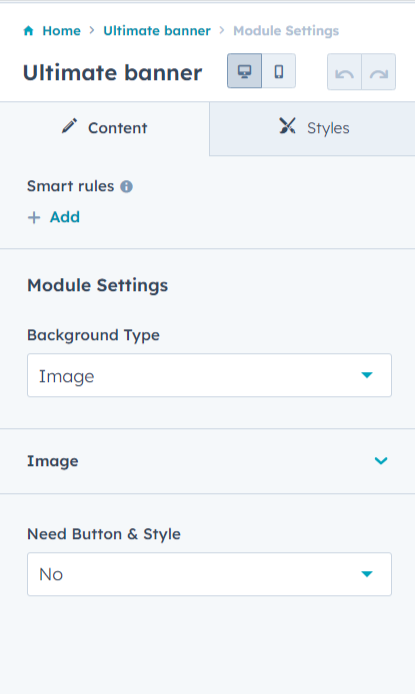Open the Need Button & Style dropdown
415x694 pixels.
(x=209, y=574)
